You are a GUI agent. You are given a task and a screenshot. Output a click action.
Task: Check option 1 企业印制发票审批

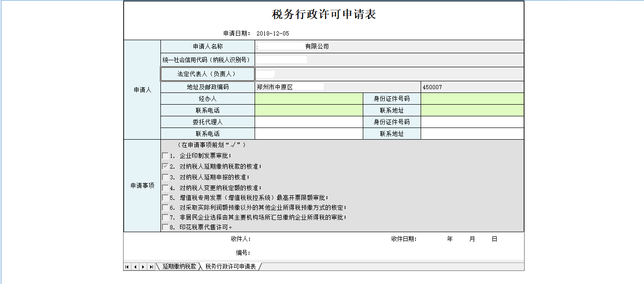click(165, 155)
